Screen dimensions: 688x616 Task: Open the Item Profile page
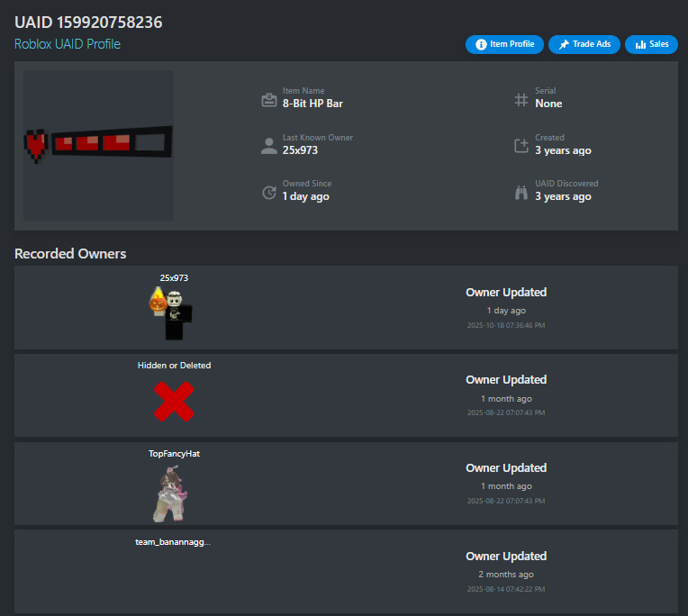[x=504, y=44]
